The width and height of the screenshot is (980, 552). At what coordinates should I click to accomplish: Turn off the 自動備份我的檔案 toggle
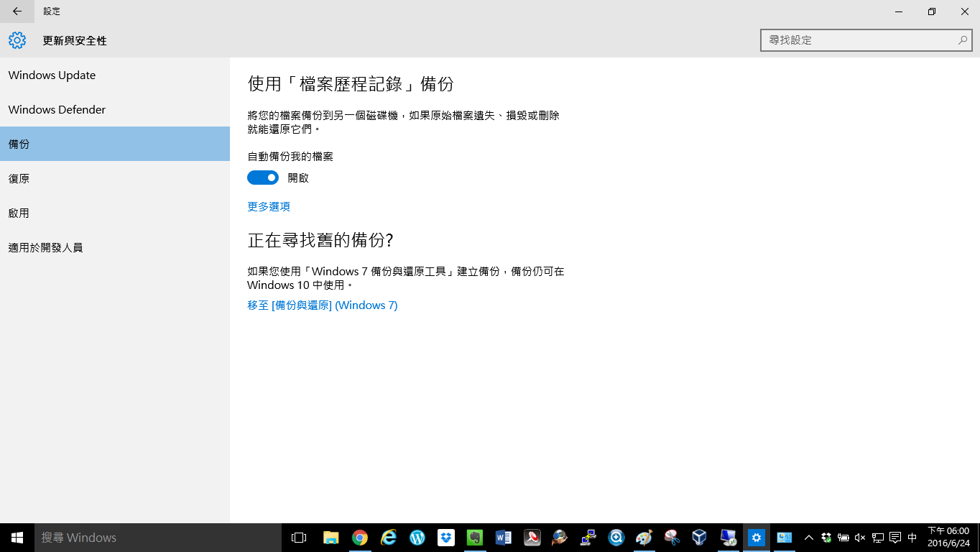click(x=263, y=178)
